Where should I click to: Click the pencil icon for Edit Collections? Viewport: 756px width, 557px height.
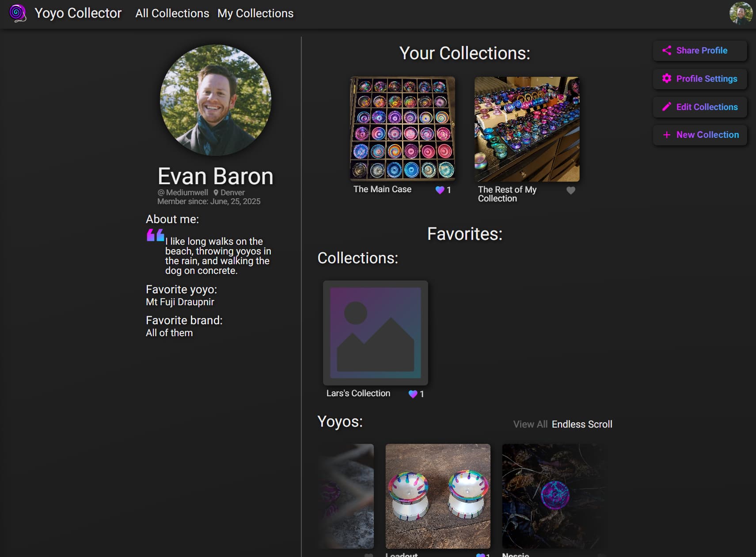(667, 107)
